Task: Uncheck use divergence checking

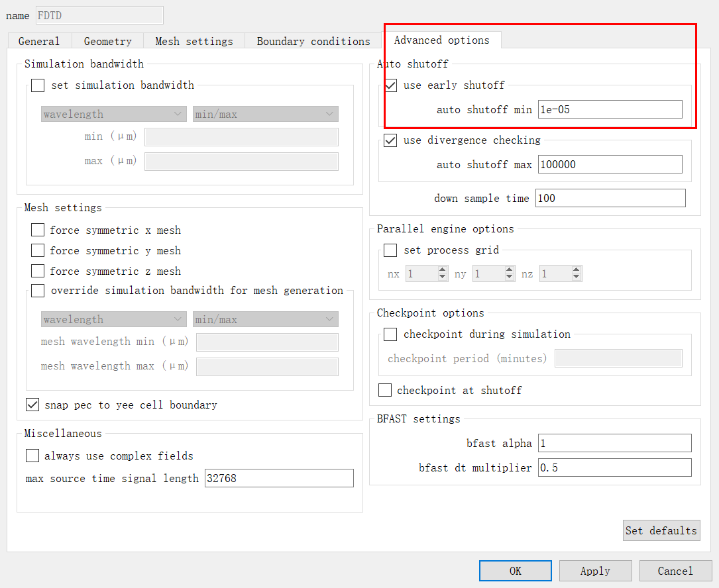Action: pyautogui.click(x=391, y=140)
